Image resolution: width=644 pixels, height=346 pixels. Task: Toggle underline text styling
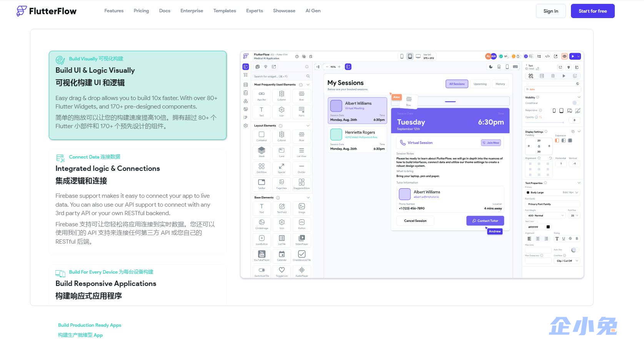pos(564,239)
